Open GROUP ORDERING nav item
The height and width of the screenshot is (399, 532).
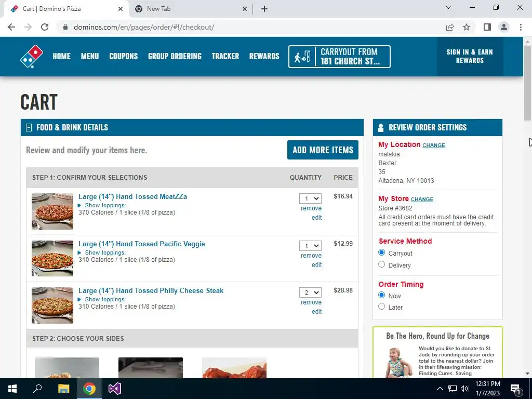175,56
